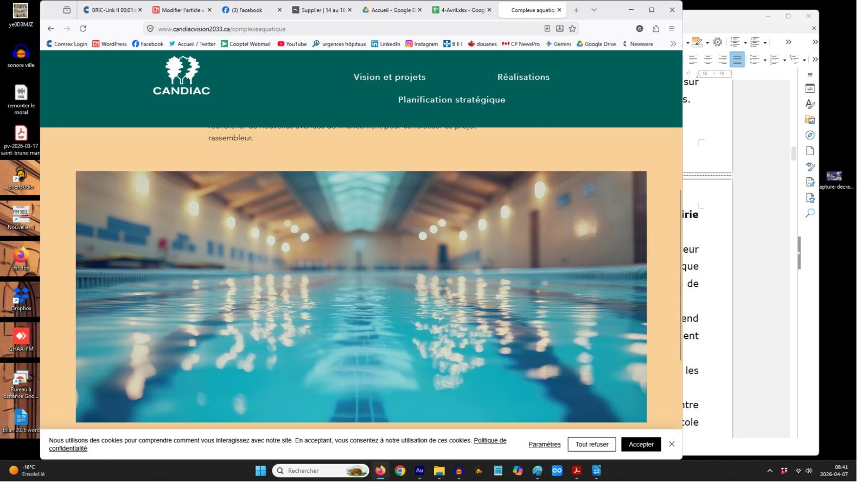Toggle the bookmark star for this page

tap(572, 28)
